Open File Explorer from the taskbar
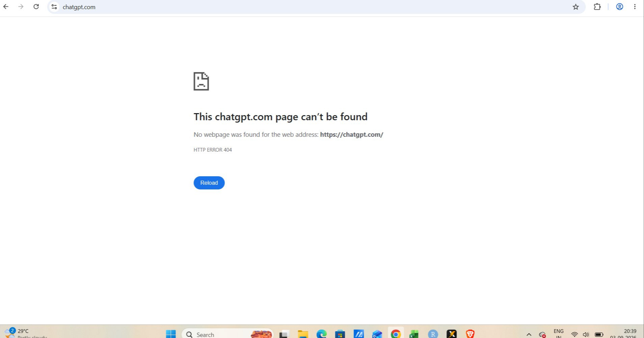This screenshot has width=644, height=338. click(303, 334)
